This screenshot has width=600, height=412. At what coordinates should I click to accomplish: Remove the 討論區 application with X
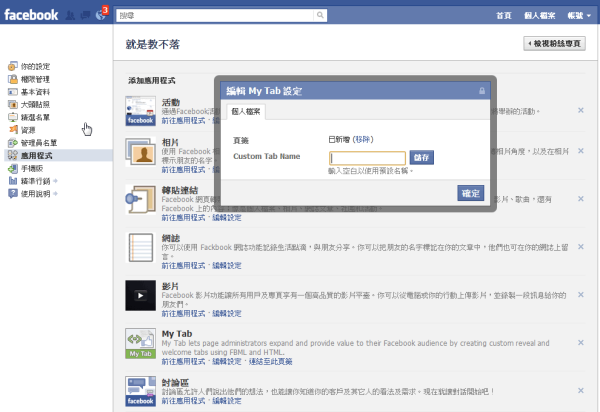coord(580,391)
